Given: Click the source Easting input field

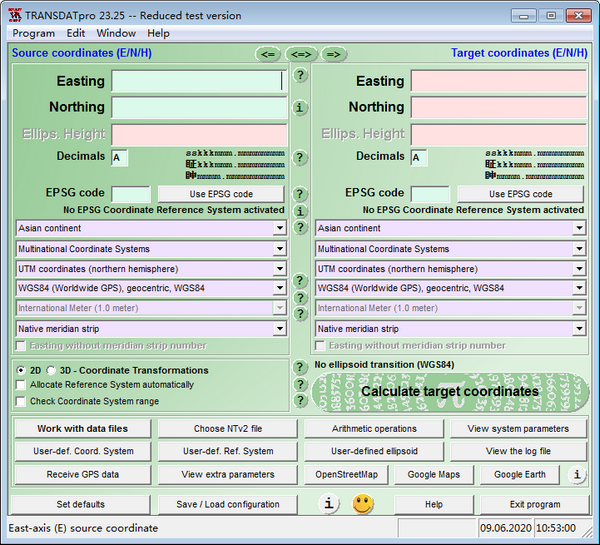Looking at the screenshot, I should (x=198, y=81).
